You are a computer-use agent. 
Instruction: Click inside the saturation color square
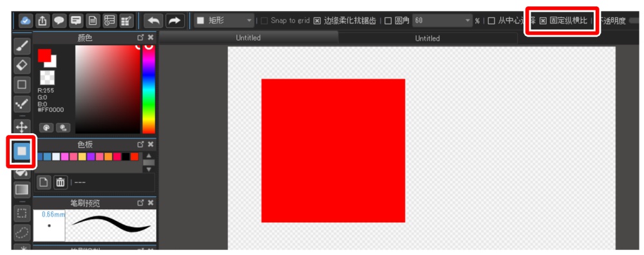click(x=108, y=89)
